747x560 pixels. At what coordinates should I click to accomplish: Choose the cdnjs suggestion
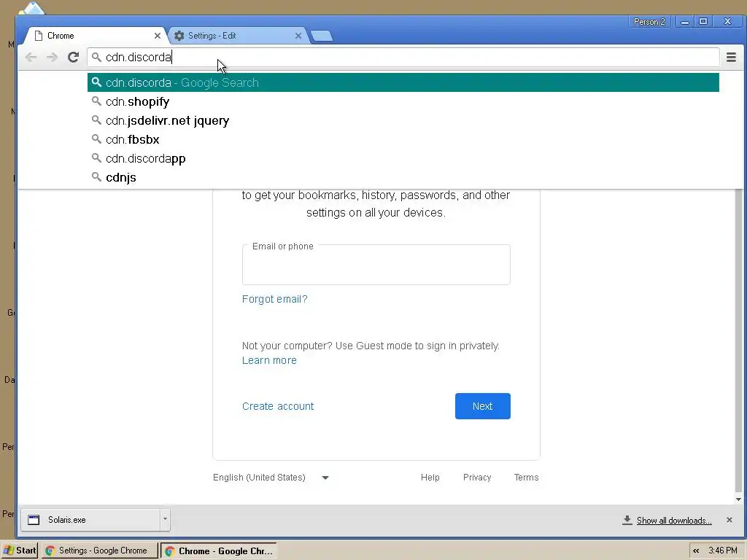click(403, 177)
